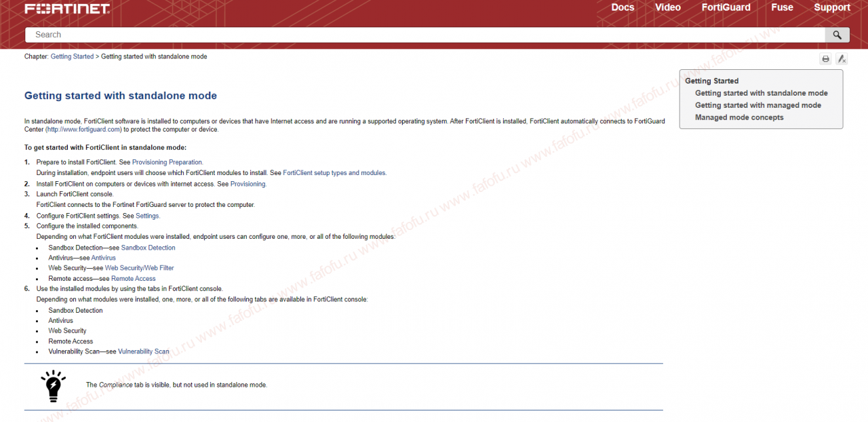The image size is (868, 422).
Task: Open the Settings link in step 4
Action: (x=148, y=216)
